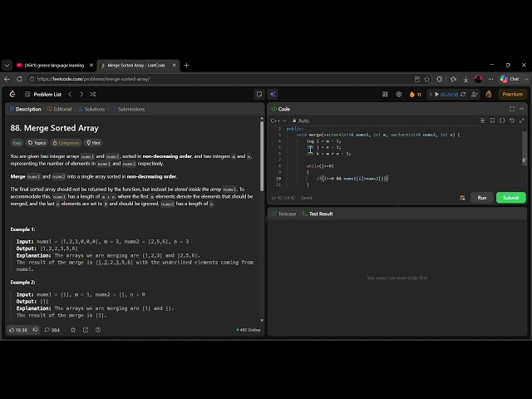Go to the previous problem arrow
The image size is (532, 399).
point(70,94)
